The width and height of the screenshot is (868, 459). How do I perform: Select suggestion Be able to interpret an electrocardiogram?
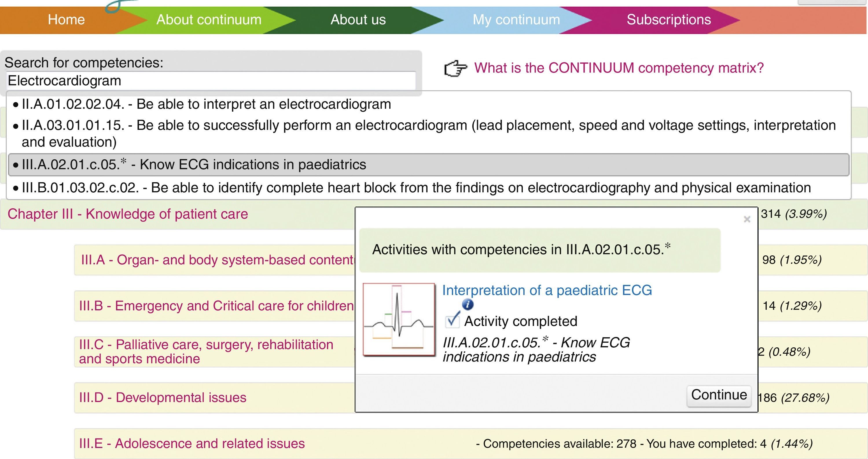(x=206, y=104)
